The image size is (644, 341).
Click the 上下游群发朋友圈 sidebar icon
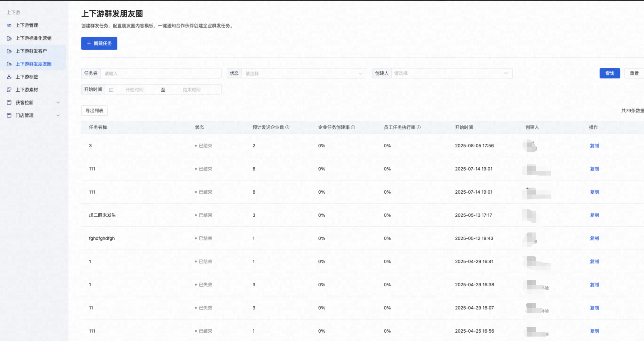pyautogui.click(x=9, y=64)
